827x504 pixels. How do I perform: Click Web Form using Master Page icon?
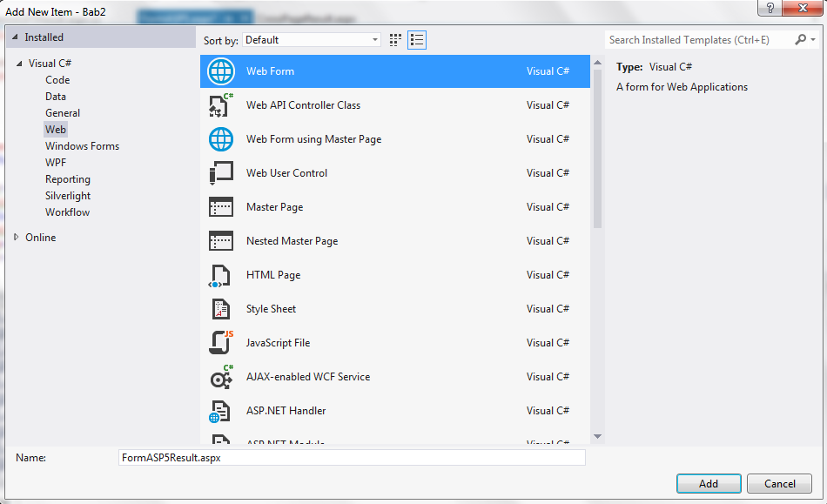click(220, 139)
